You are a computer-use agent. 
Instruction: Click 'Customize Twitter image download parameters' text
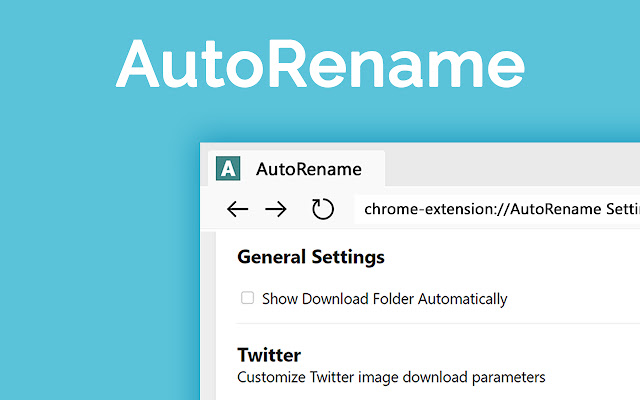click(x=391, y=377)
